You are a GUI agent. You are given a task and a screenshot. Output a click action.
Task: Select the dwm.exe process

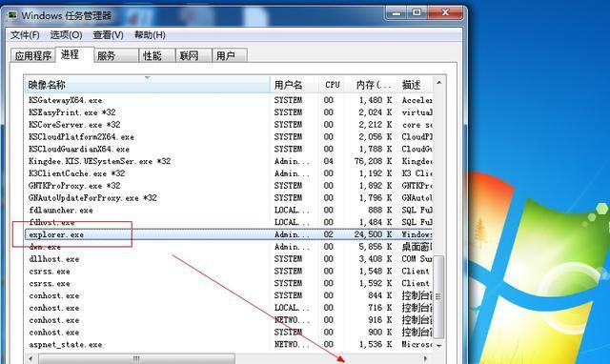228,247
